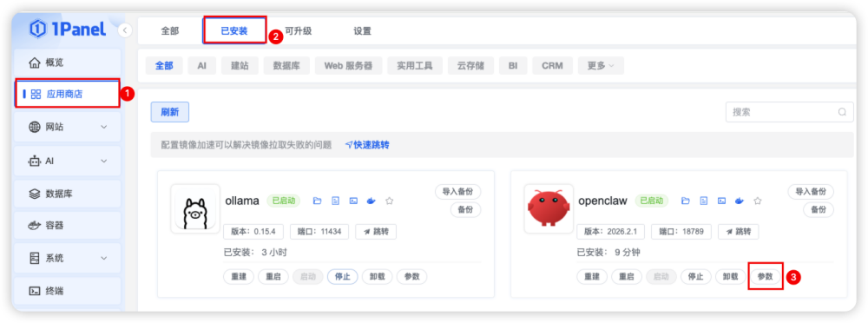Open 终端 in the sidebar
The image size is (868, 323).
(x=68, y=290)
